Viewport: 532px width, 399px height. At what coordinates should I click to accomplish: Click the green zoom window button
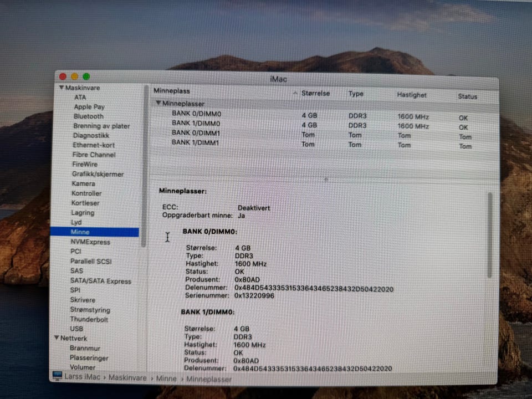[86, 76]
